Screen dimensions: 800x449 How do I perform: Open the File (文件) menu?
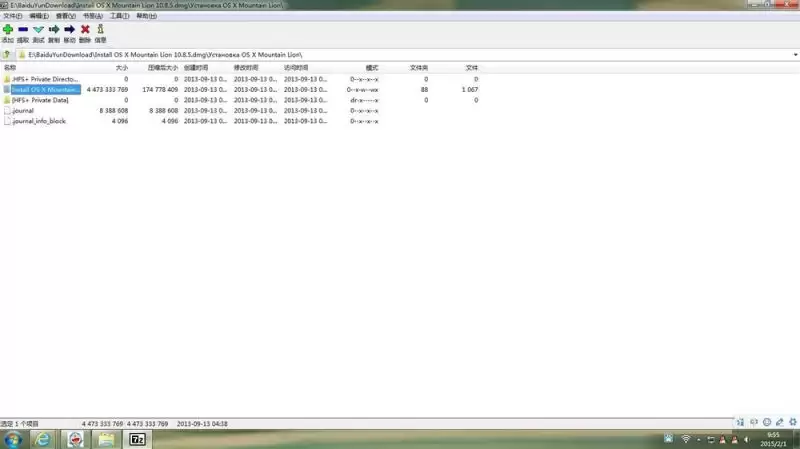pyautogui.click(x=12, y=16)
